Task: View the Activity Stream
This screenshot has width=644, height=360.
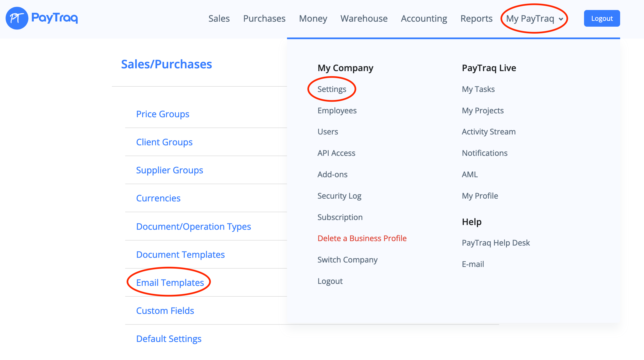Action: [x=489, y=132]
